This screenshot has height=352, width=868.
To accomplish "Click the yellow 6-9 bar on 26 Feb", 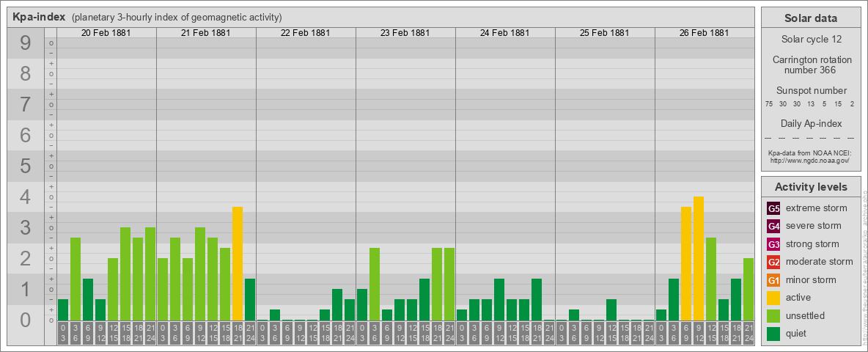I will coord(686,263).
